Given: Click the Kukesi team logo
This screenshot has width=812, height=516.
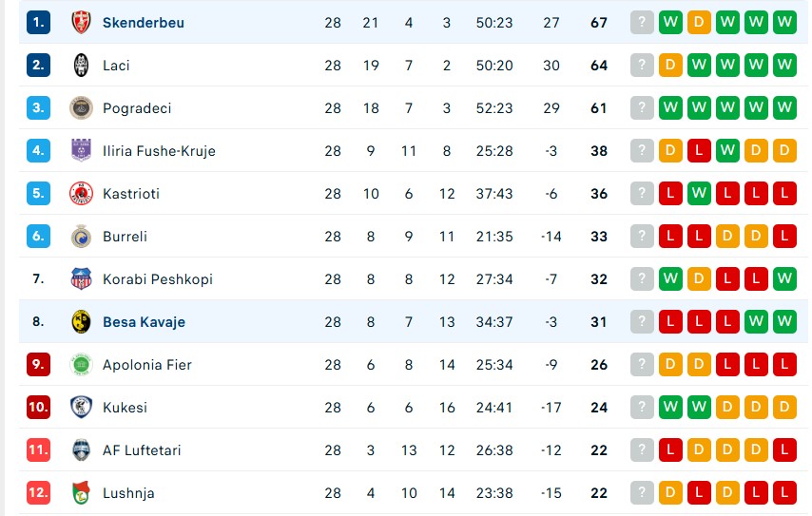Looking at the screenshot, I should pos(82,408).
